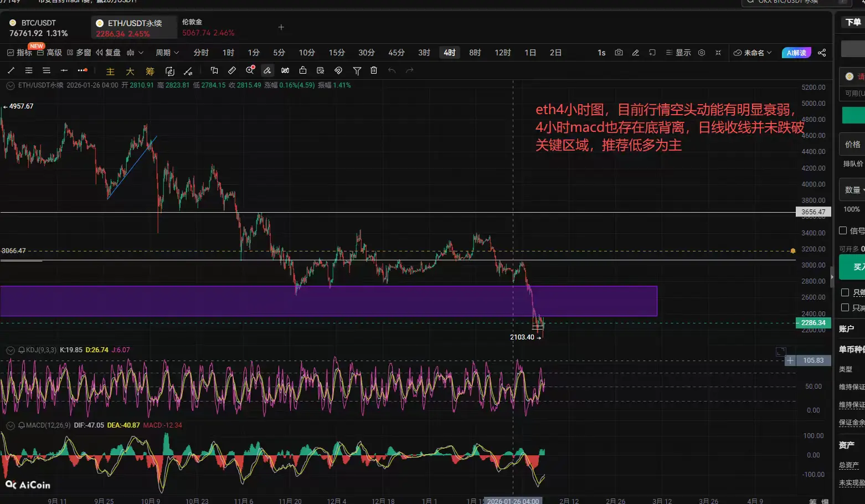The image size is (865, 504).
Task: Toggle MACD indicator visibility circle
Action: 11,425
